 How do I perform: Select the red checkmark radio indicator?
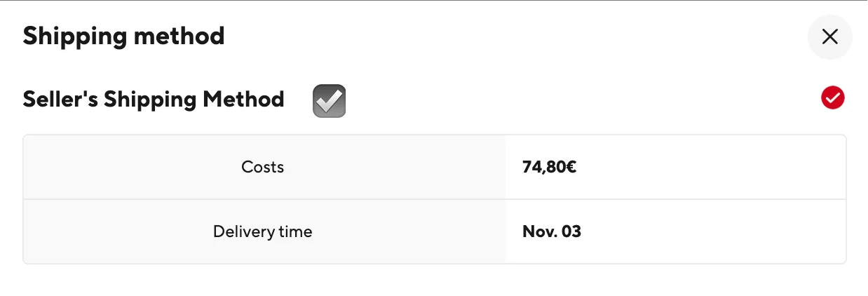[833, 98]
